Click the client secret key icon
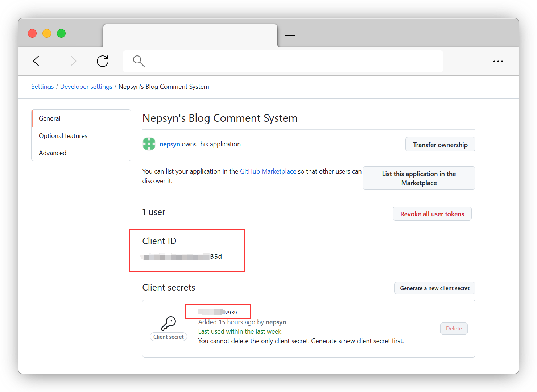 pos(169,323)
